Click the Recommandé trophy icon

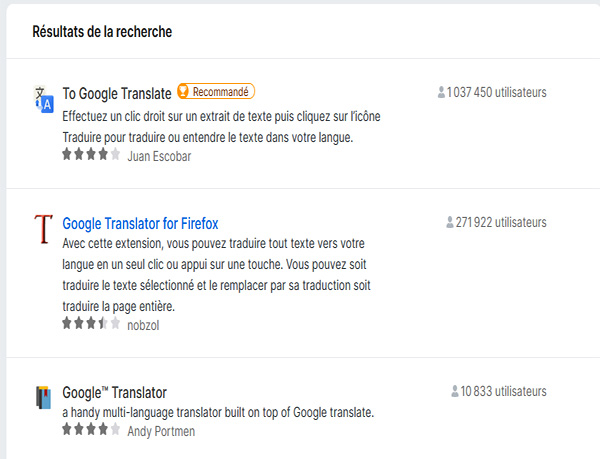click(x=183, y=91)
